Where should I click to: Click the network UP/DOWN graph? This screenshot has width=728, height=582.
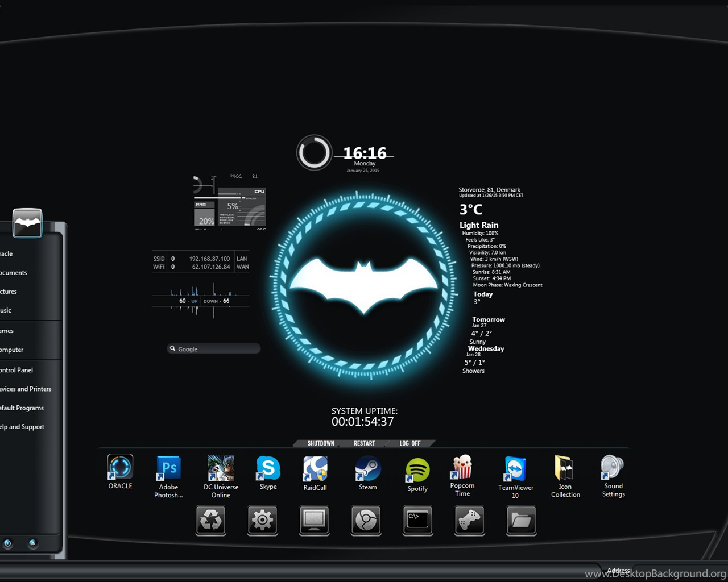coord(201,300)
